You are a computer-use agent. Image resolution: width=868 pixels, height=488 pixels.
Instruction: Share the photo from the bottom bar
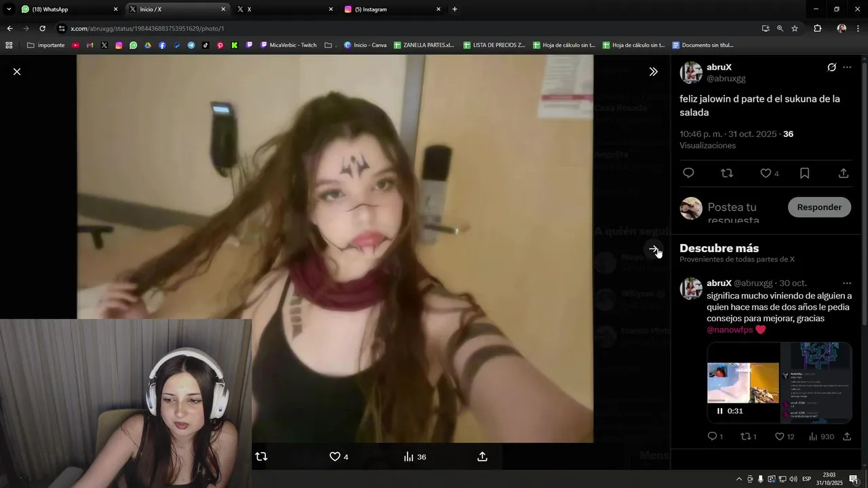pyautogui.click(x=482, y=457)
